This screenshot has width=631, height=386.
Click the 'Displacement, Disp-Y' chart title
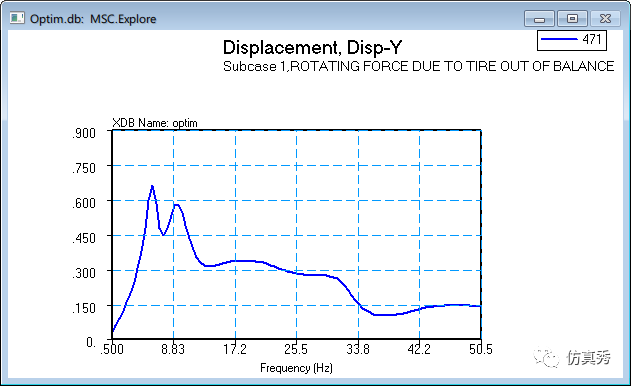312,47
